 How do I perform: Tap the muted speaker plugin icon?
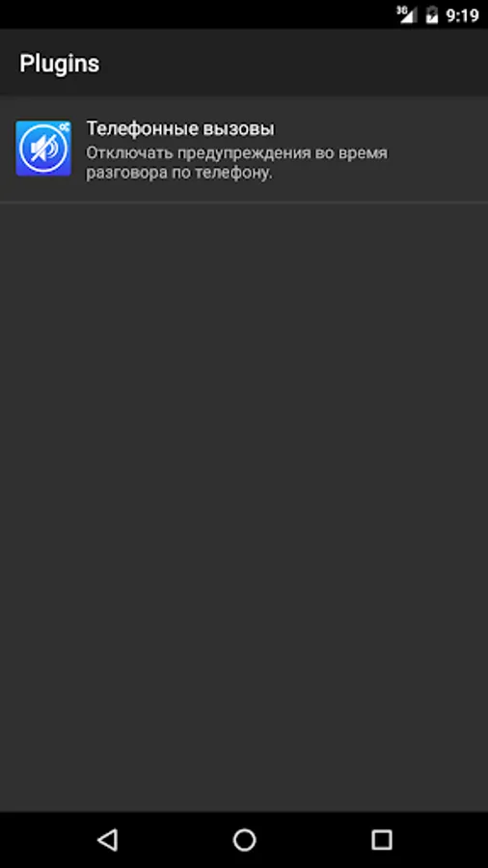[43, 149]
